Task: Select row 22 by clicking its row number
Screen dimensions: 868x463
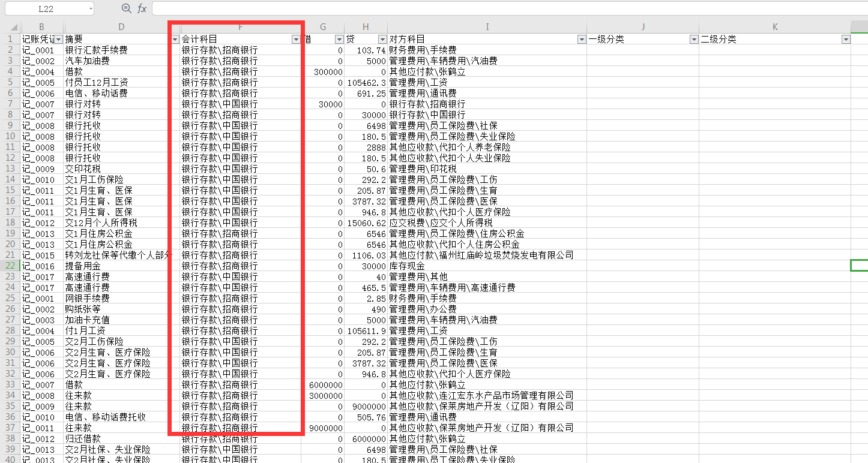Action: pyautogui.click(x=10, y=266)
